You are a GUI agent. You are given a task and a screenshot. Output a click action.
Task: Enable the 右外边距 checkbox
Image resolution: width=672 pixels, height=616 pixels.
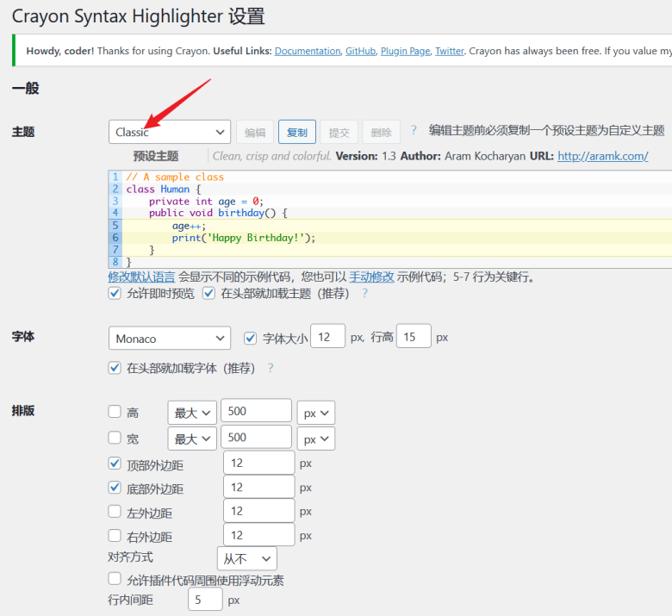[x=115, y=535]
